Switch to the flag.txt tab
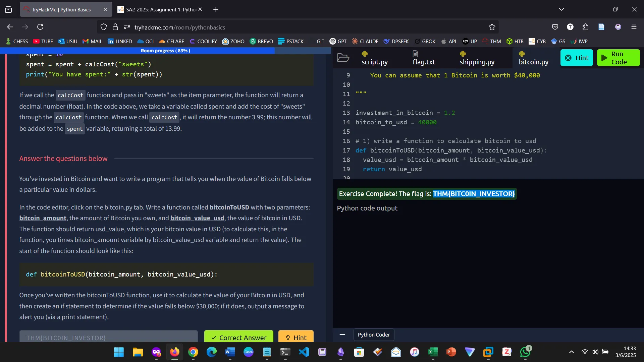 click(x=424, y=58)
